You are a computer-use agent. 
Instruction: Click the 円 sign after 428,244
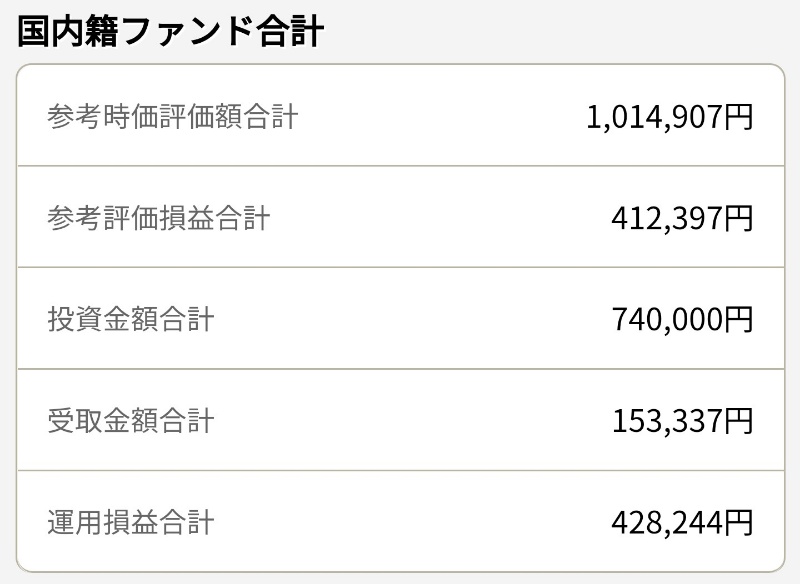pyautogui.click(x=739, y=523)
